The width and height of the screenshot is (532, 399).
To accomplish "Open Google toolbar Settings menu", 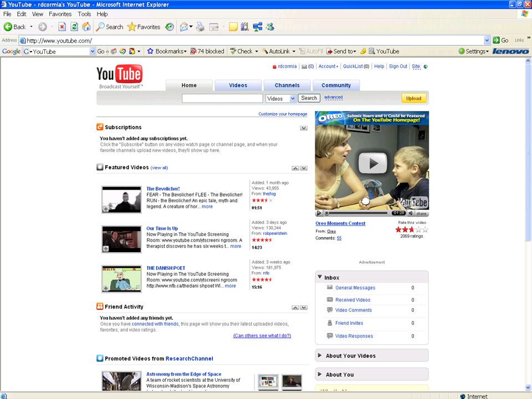I will click(474, 51).
